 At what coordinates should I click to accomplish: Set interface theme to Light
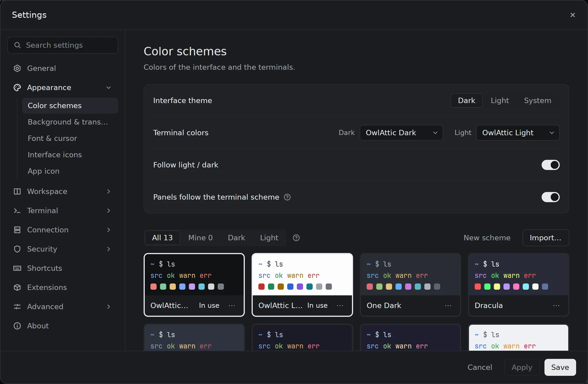(500, 101)
